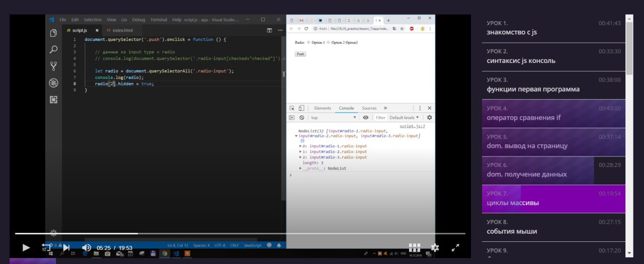
Task: Activate DevTools inspect element picker
Action: pos(292,108)
